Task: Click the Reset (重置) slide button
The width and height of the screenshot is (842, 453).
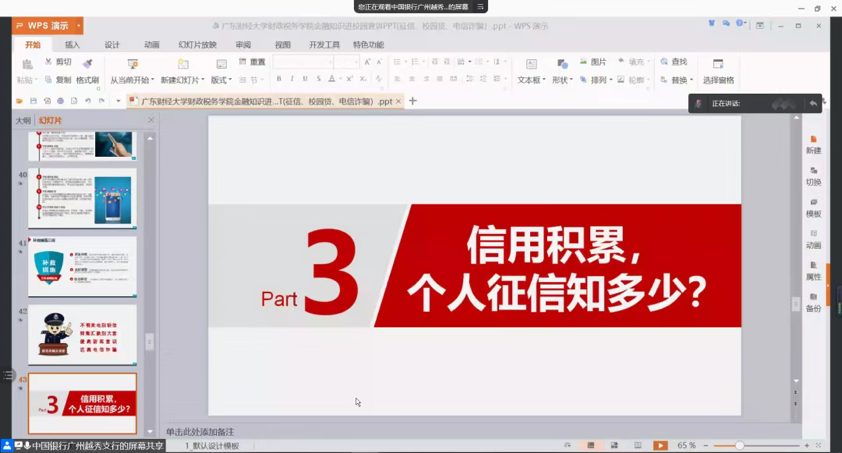Action: pyautogui.click(x=252, y=62)
